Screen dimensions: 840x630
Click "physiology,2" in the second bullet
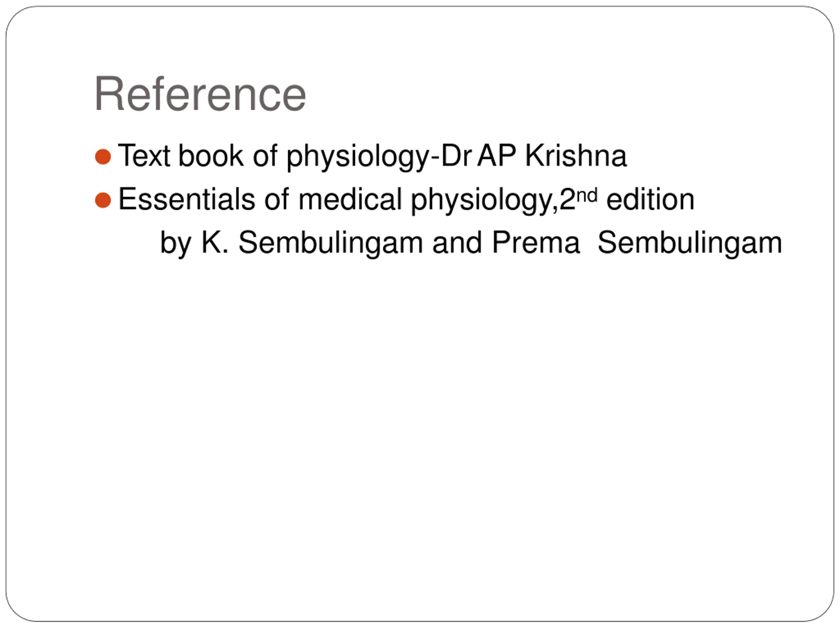(x=493, y=201)
